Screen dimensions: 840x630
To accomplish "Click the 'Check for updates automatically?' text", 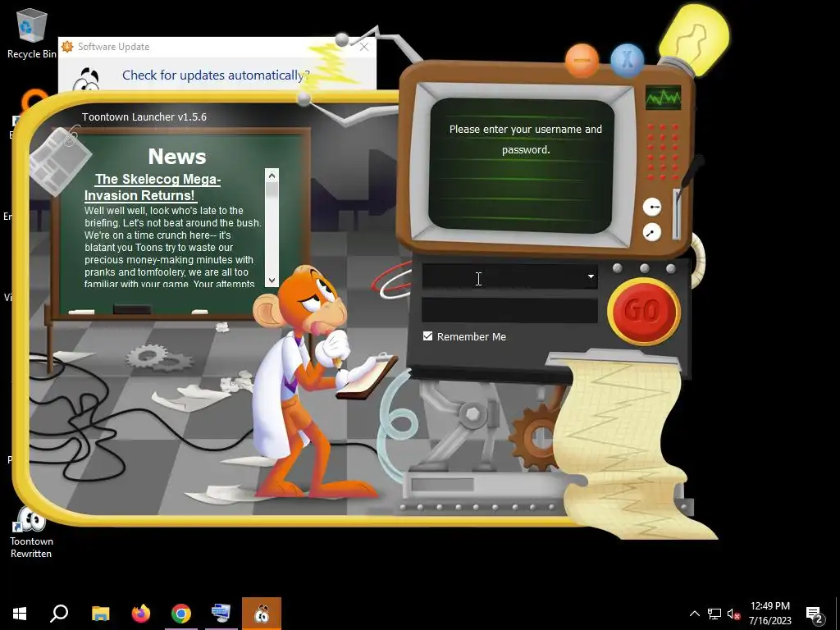I will click(x=216, y=75).
